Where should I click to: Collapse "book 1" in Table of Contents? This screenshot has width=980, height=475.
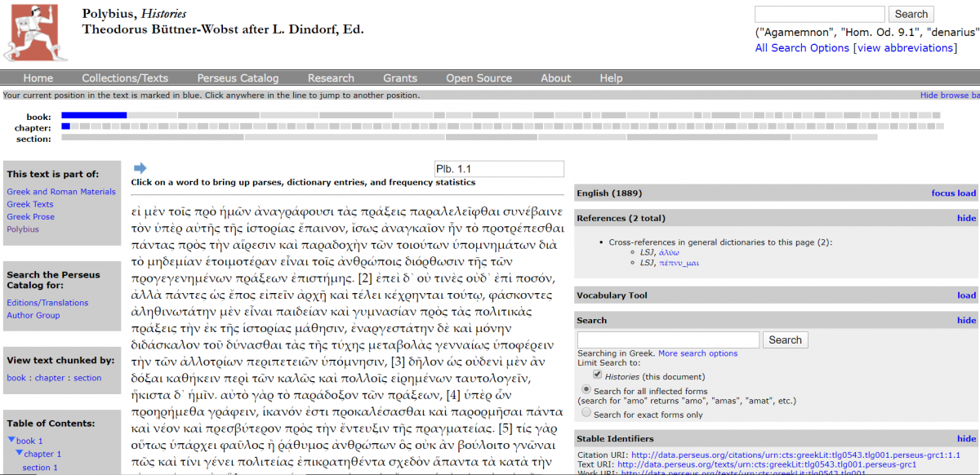[x=10, y=439]
